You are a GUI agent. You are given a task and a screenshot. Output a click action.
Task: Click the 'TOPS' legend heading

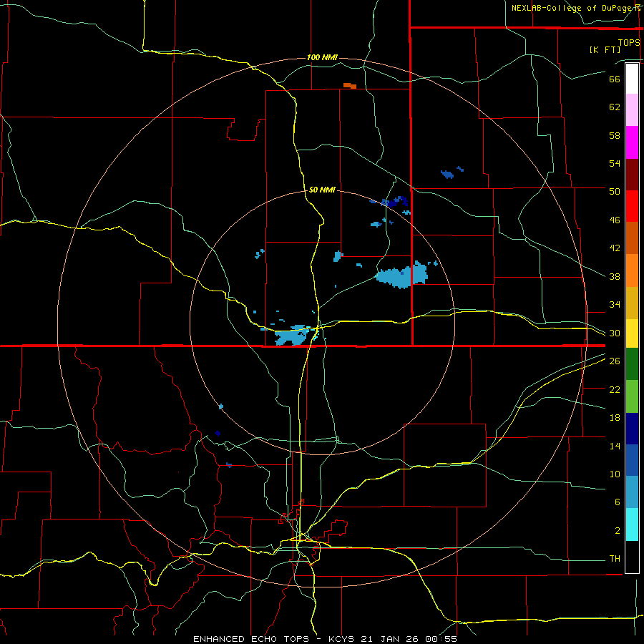629,43
